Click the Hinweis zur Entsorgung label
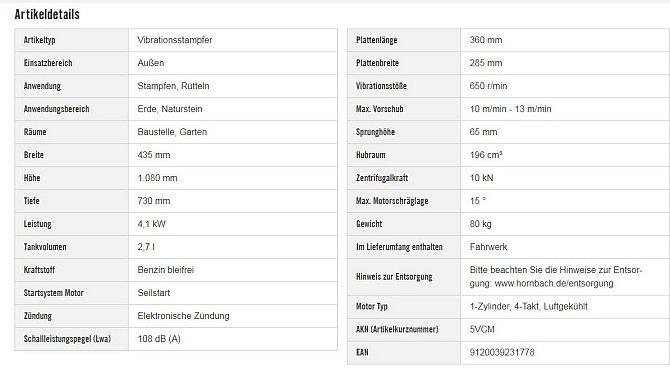The image size is (670, 370). pyautogui.click(x=394, y=277)
